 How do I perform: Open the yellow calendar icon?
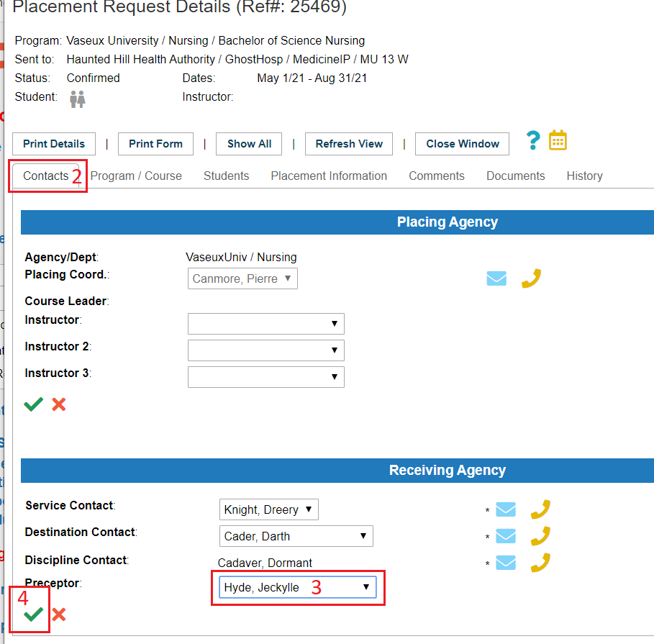pos(558,140)
